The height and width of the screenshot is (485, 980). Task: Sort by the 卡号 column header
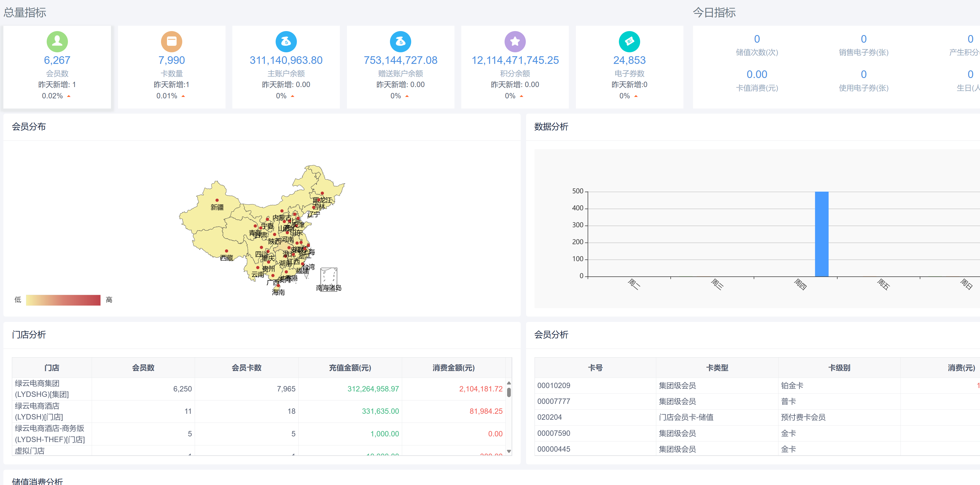pyautogui.click(x=595, y=367)
